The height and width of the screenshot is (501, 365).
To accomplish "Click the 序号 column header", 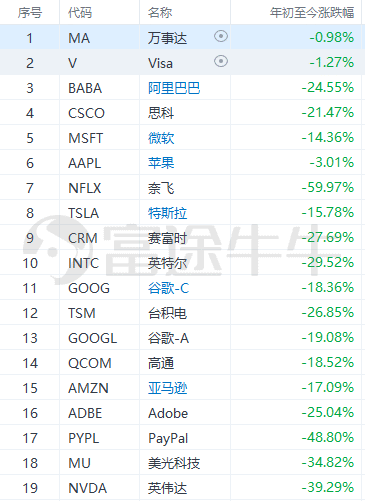I will tap(30, 13).
